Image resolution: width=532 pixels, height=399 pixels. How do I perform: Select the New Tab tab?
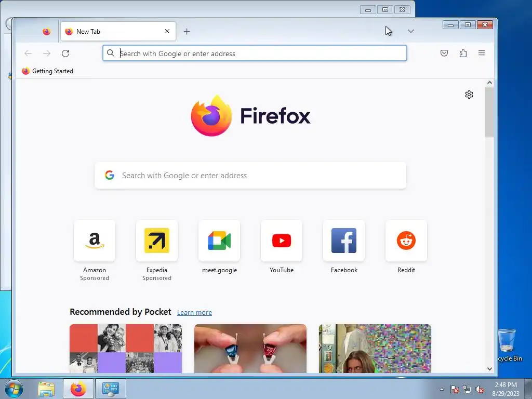tap(118, 31)
